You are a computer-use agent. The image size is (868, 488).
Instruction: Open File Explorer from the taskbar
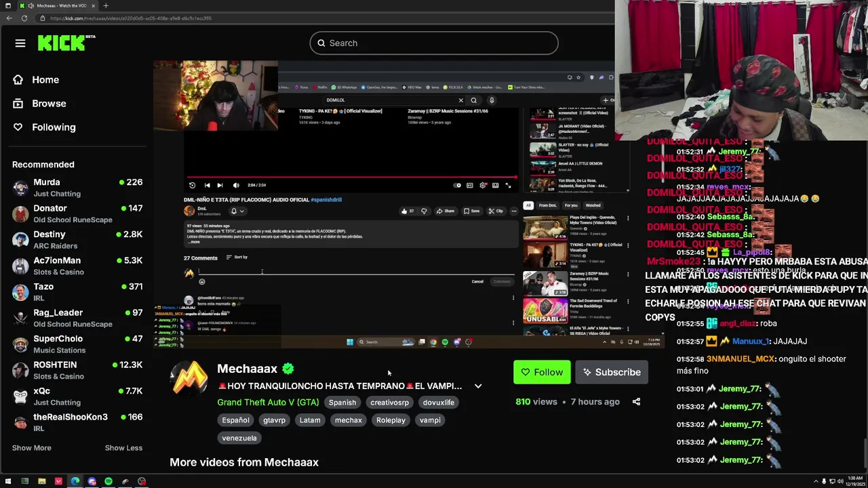[x=41, y=481]
